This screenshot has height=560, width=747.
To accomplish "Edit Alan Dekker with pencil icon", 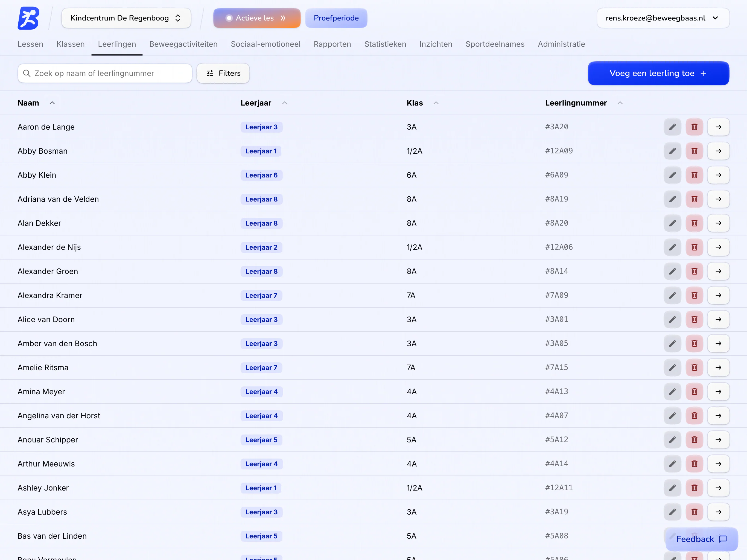I will (672, 223).
